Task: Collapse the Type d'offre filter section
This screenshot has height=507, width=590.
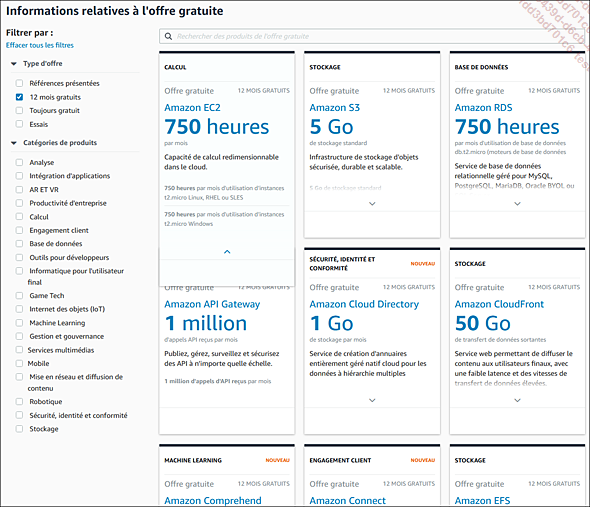Action: [14, 64]
